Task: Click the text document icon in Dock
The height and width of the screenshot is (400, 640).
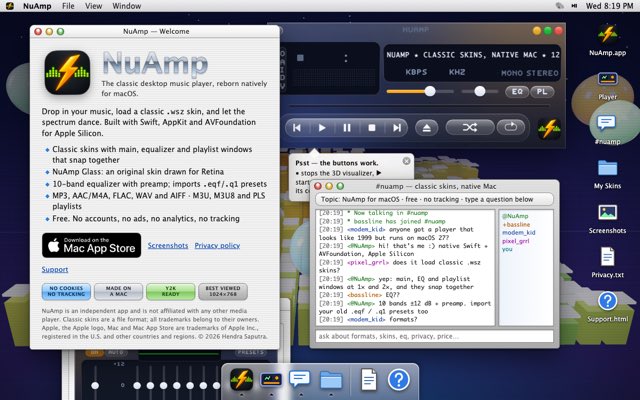Action: [x=369, y=380]
